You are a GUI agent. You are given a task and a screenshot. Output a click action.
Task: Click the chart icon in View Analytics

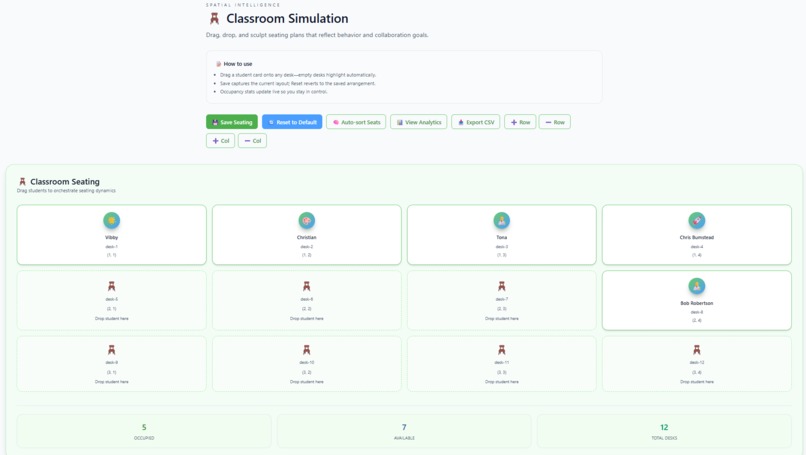point(399,122)
